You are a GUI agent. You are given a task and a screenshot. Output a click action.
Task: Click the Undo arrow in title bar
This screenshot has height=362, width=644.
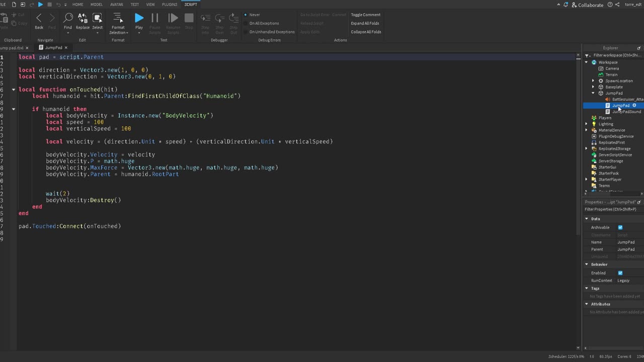pyautogui.click(x=58, y=5)
